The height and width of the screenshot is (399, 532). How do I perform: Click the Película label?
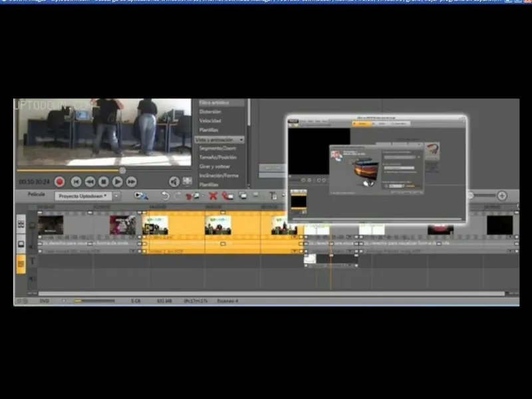tap(37, 194)
